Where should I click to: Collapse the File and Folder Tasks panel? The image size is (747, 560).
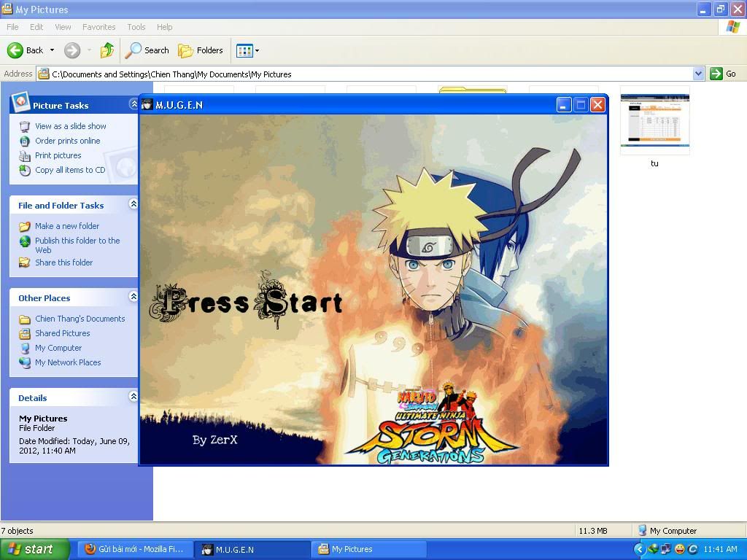point(133,204)
